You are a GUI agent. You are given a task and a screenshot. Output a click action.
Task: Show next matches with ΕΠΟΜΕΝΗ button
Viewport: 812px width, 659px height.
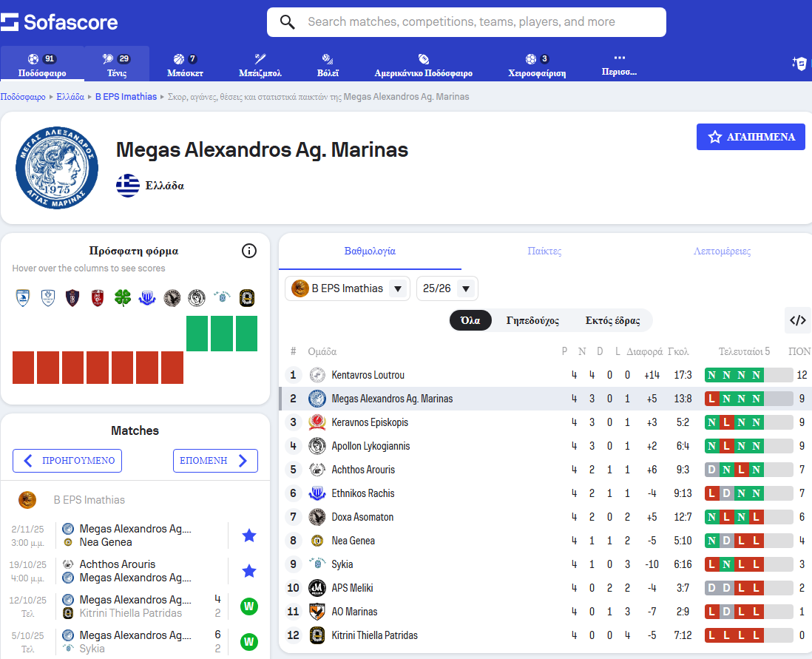point(215,461)
